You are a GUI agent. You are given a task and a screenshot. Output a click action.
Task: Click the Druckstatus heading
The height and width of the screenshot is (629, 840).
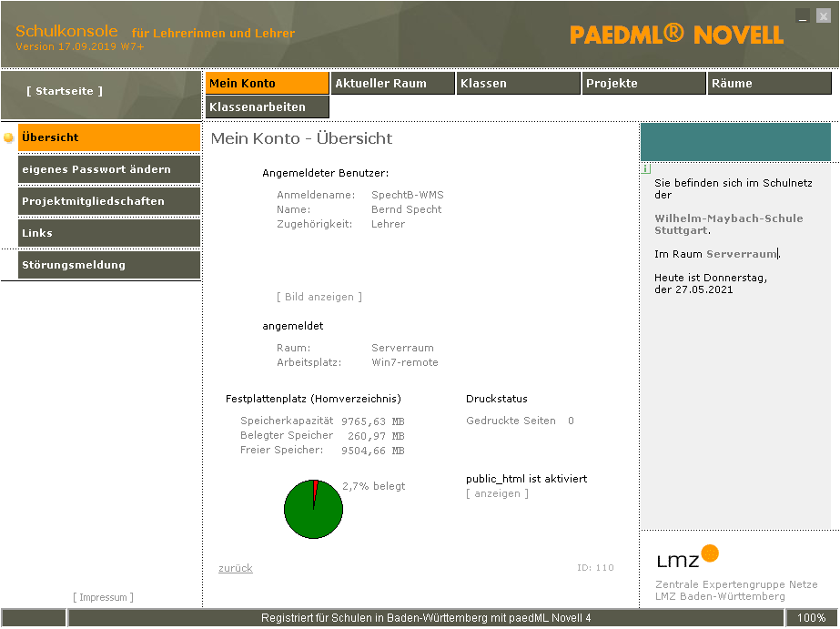click(x=497, y=399)
